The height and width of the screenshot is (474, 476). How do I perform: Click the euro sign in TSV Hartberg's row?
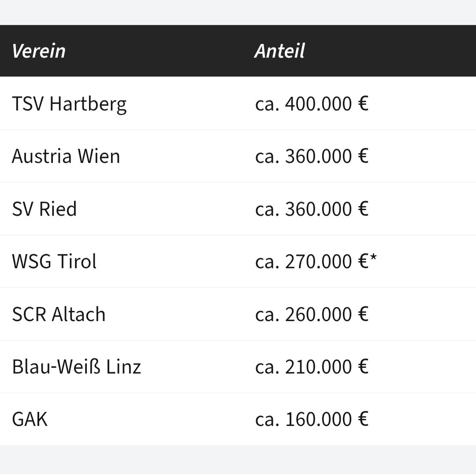pyautogui.click(x=363, y=104)
